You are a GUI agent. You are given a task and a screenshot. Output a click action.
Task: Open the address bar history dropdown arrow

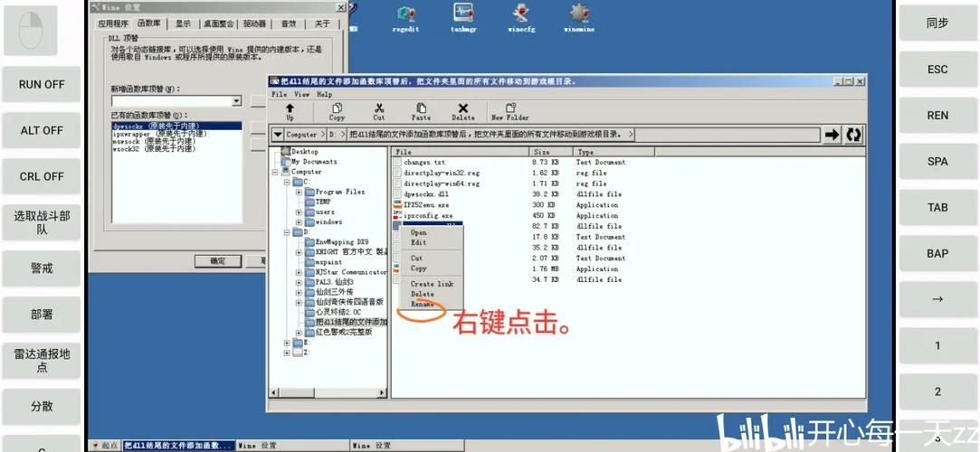coord(278,135)
